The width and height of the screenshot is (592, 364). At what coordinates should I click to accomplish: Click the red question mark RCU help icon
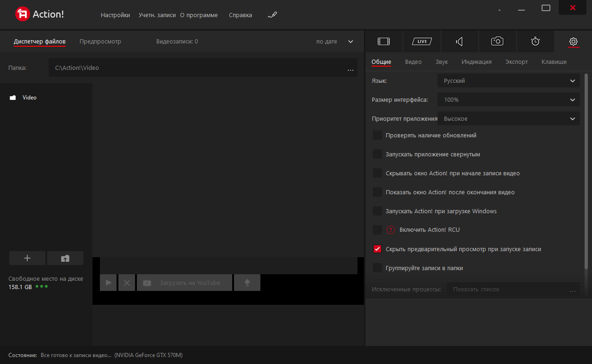point(391,230)
